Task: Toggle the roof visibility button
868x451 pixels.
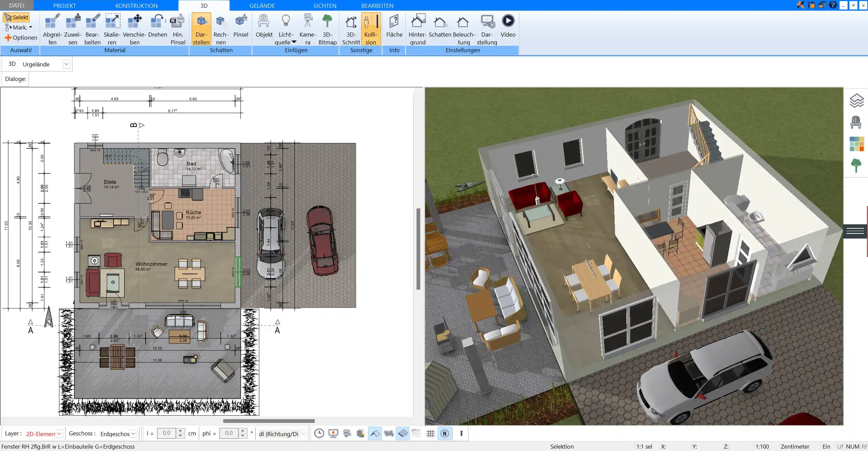Action: point(375,433)
